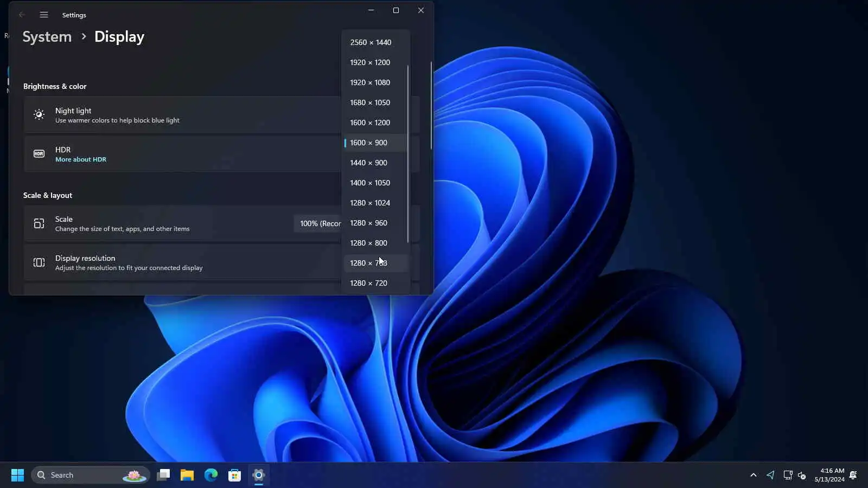Click the Settings gear taskbar icon
The height and width of the screenshot is (488, 868).
259,475
